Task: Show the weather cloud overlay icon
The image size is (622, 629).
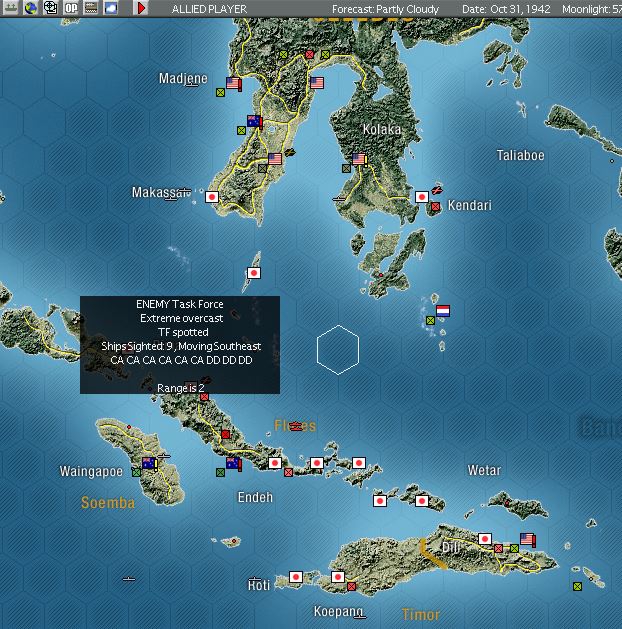Action: [111, 8]
